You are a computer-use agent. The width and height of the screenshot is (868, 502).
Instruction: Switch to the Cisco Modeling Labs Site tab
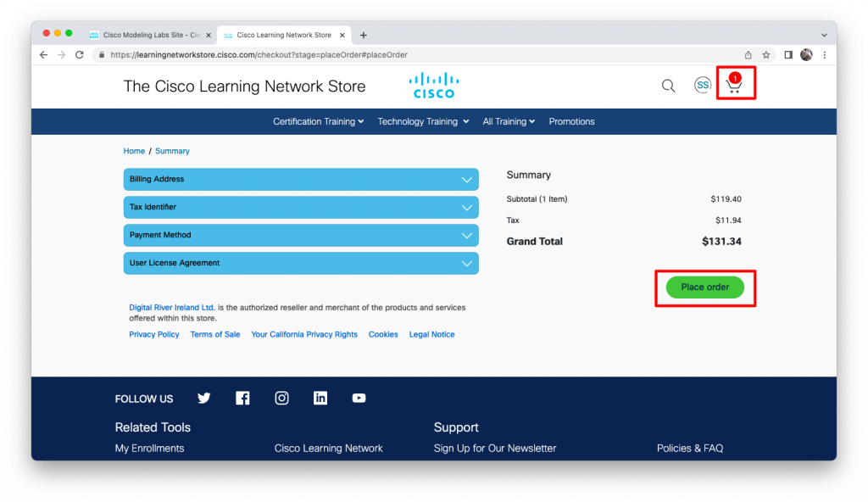point(149,35)
